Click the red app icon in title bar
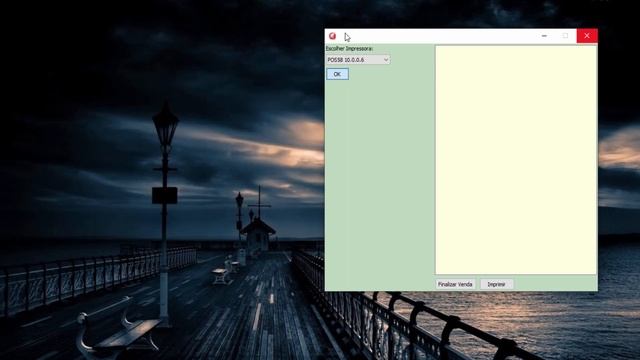 (332, 36)
